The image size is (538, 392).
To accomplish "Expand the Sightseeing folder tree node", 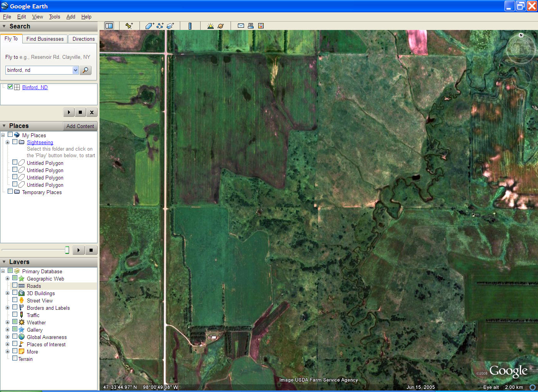I will (x=7, y=142).
